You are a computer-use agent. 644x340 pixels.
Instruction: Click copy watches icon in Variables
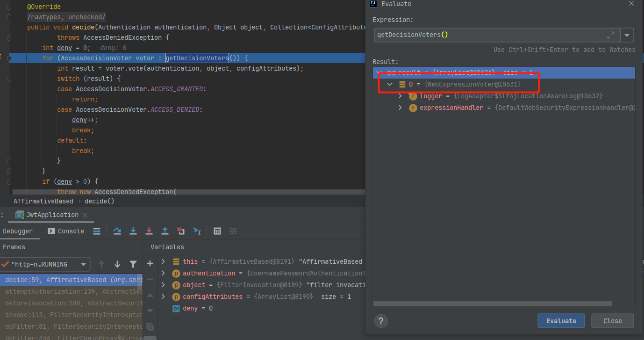(x=150, y=326)
